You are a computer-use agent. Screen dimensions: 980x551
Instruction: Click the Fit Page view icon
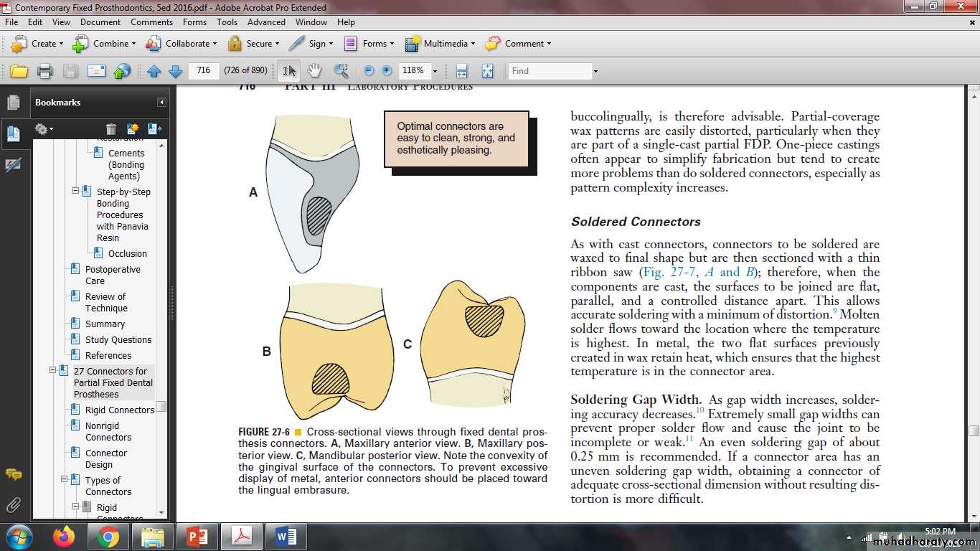pos(487,70)
